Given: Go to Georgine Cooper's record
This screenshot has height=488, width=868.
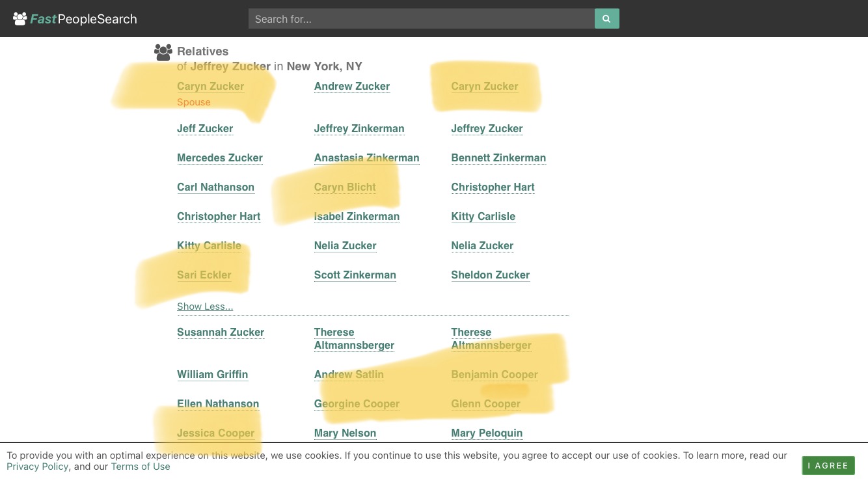Looking at the screenshot, I should 357,404.
